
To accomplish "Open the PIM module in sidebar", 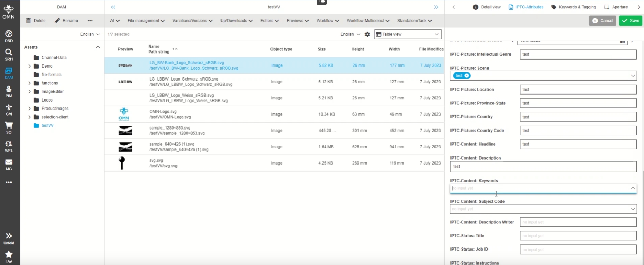I will point(9,91).
